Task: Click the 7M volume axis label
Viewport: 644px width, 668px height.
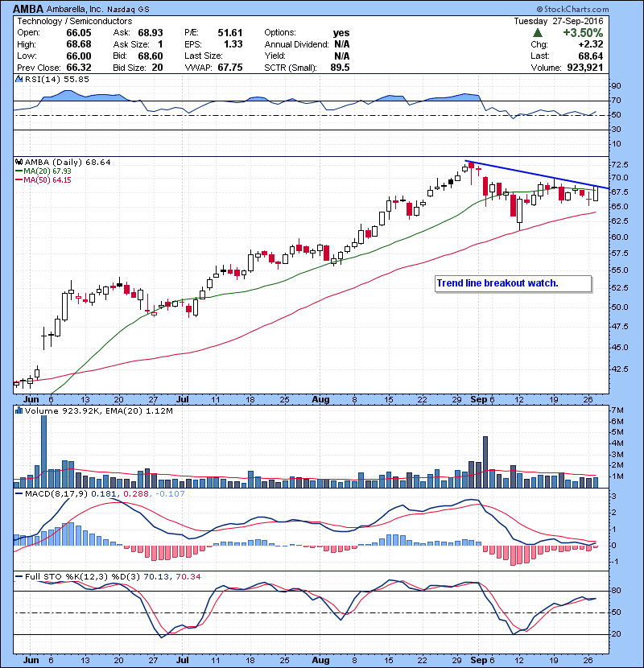Action: [x=618, y=410]
